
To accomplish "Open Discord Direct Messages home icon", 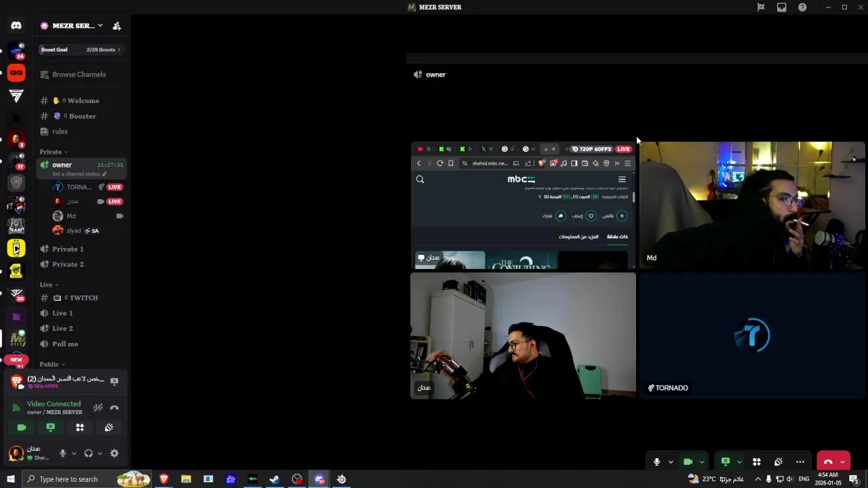I will click(x=16, y=26).
